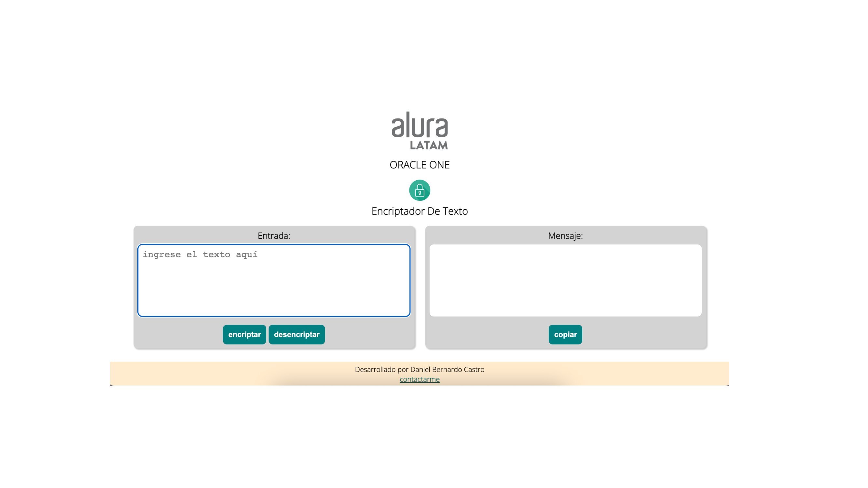Click the ORACLE ONE heading
This screenshot has width=868, height=488.
(420, 165)
